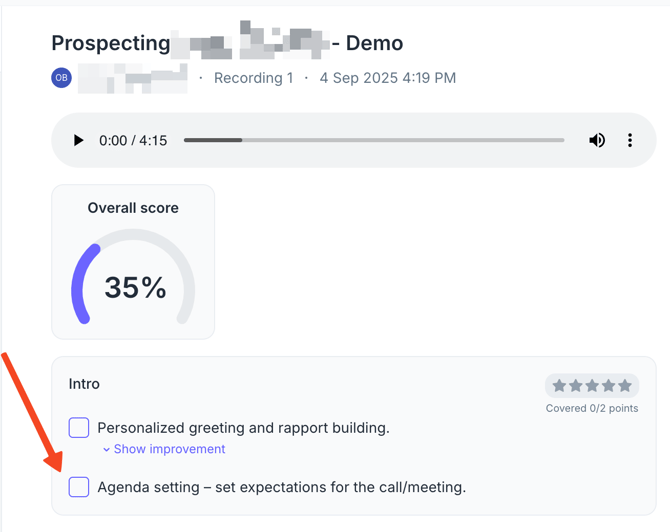Rate Intro with the fifth star
670x532 pixels.
coord(625,386)
